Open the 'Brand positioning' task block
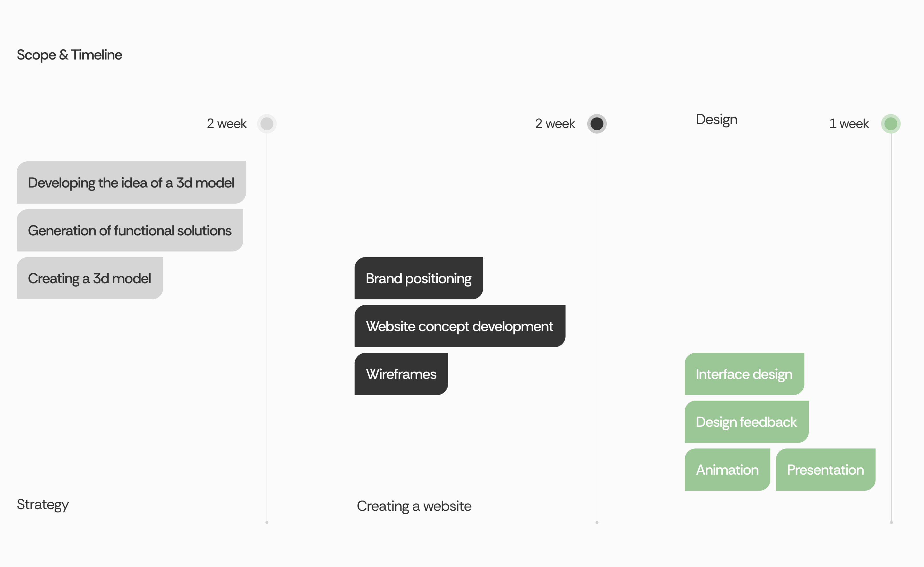The height and width of the screenshot is (567, 924). [418, 278]
